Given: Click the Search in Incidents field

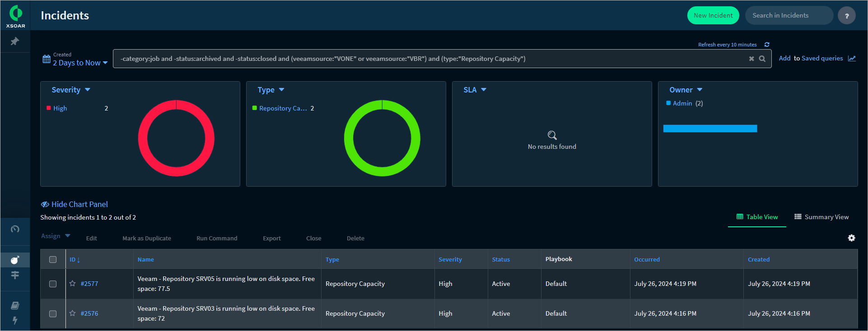Looking at the screenshot, I should pos(789,15).
